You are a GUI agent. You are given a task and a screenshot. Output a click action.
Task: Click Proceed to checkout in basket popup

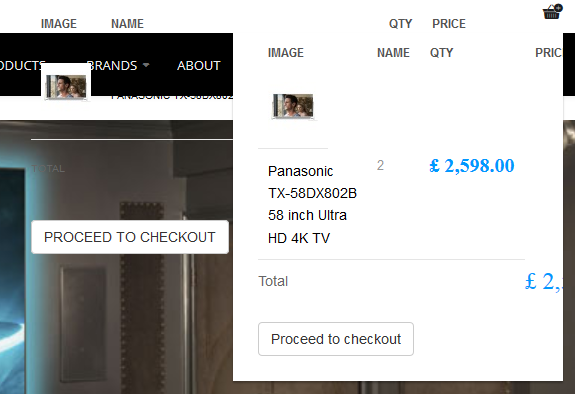click(x=336, y=339)
